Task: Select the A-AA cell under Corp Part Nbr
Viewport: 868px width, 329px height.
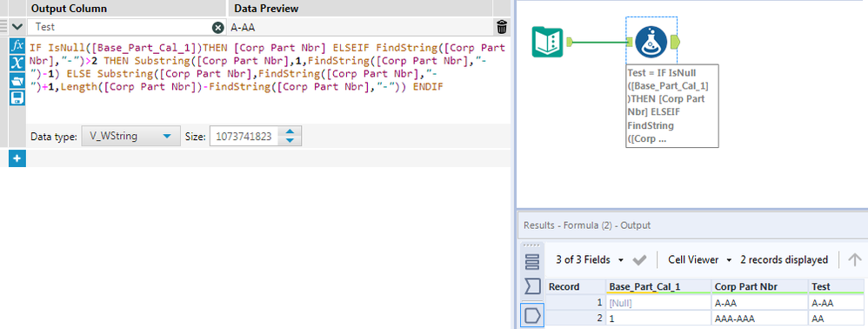Action: [x=759, y=302]
